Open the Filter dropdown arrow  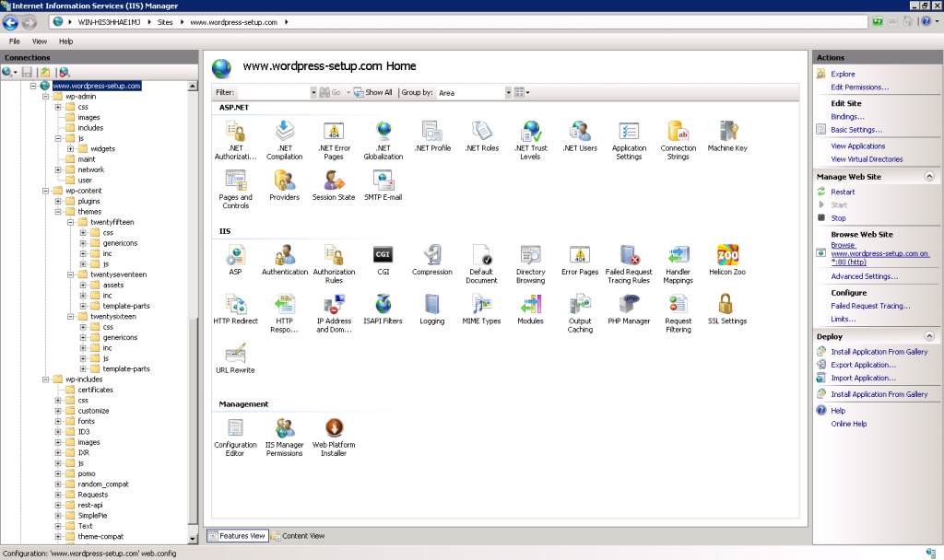click(x=313, y=93)
